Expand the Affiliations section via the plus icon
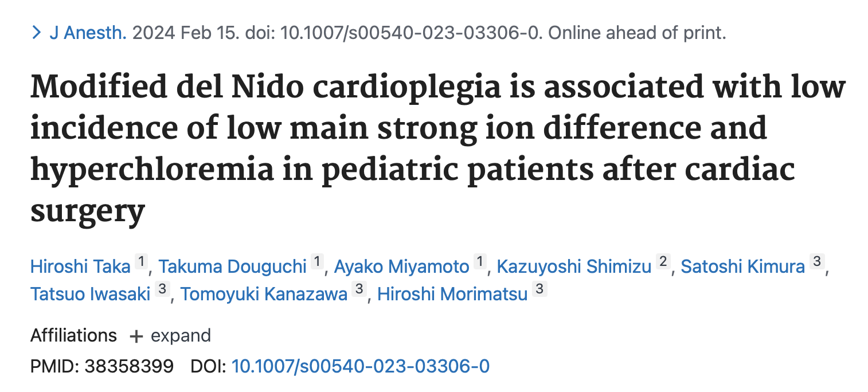 pos(135,336)
